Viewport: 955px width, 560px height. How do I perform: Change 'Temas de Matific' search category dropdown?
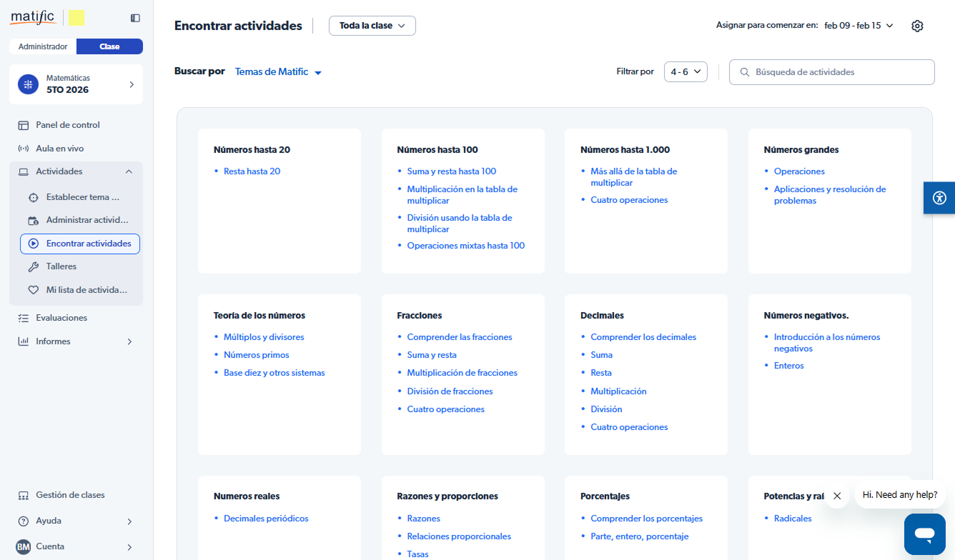[278, 72]
